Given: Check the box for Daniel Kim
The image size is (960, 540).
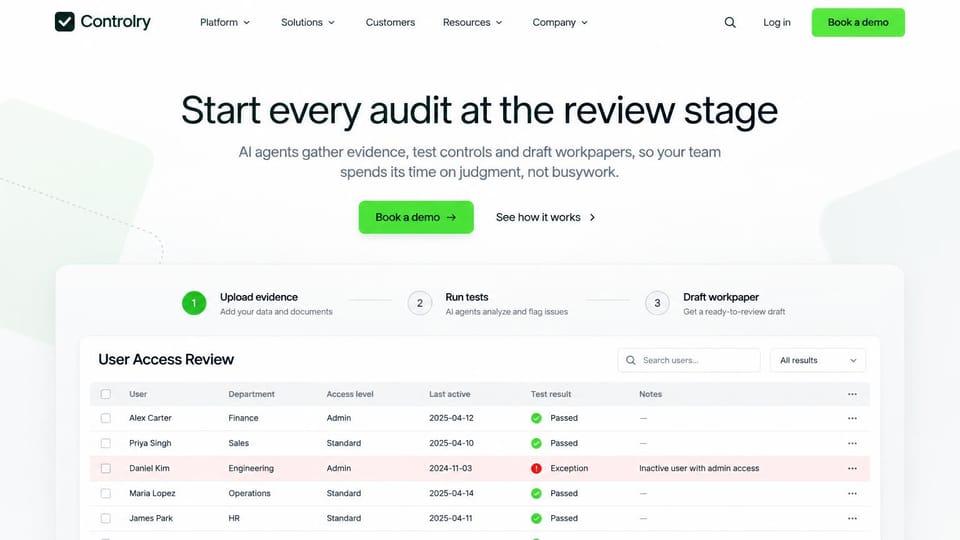Looking at the screenshot, I should [x=106, y=468].
